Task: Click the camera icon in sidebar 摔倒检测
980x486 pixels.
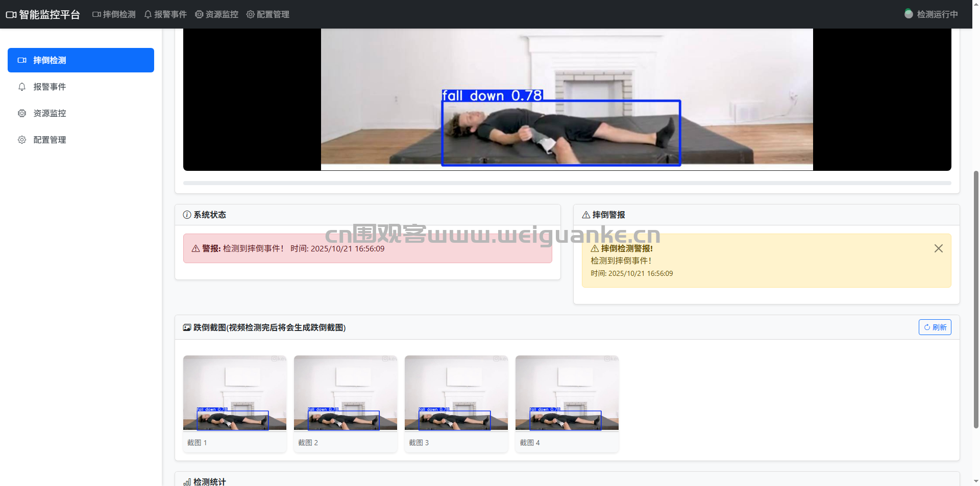Action: point(22,60)
